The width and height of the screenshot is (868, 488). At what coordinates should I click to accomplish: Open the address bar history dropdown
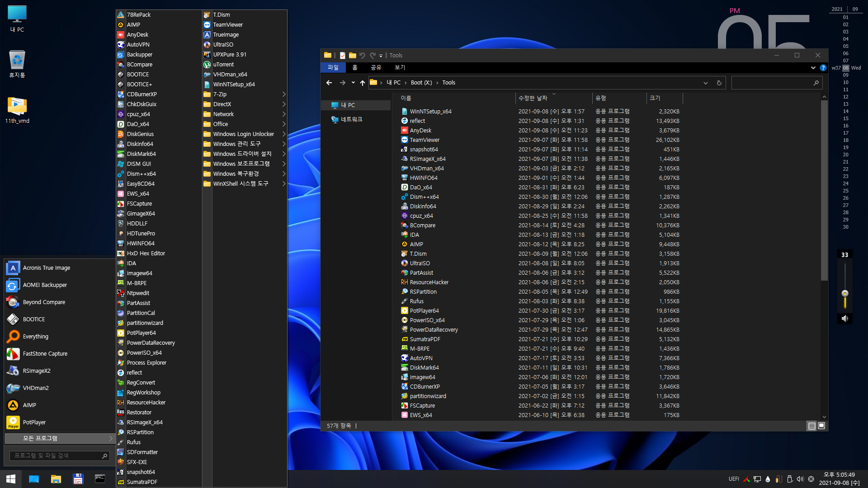pos(705,83)
